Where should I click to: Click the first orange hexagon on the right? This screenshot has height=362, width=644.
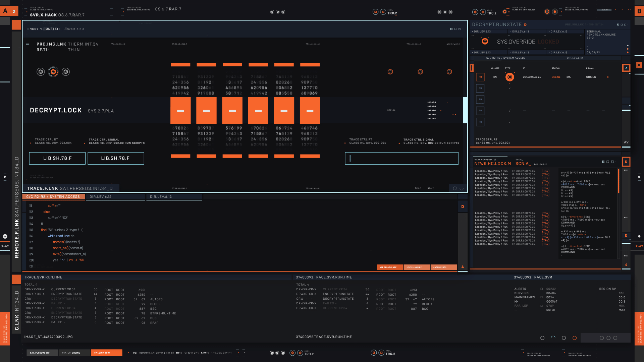click(390, 72)
